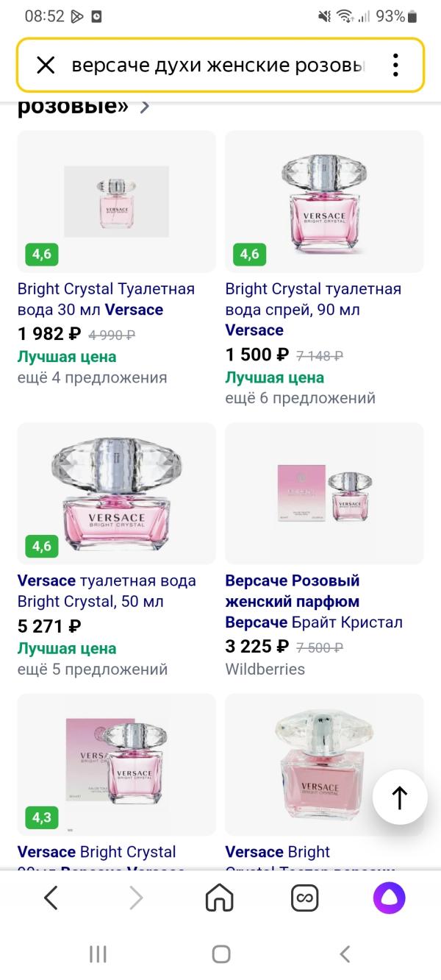441x980 pixels.
Task: Open Versace туалетная вода 50 мл link
Action: tap(107, 591)
